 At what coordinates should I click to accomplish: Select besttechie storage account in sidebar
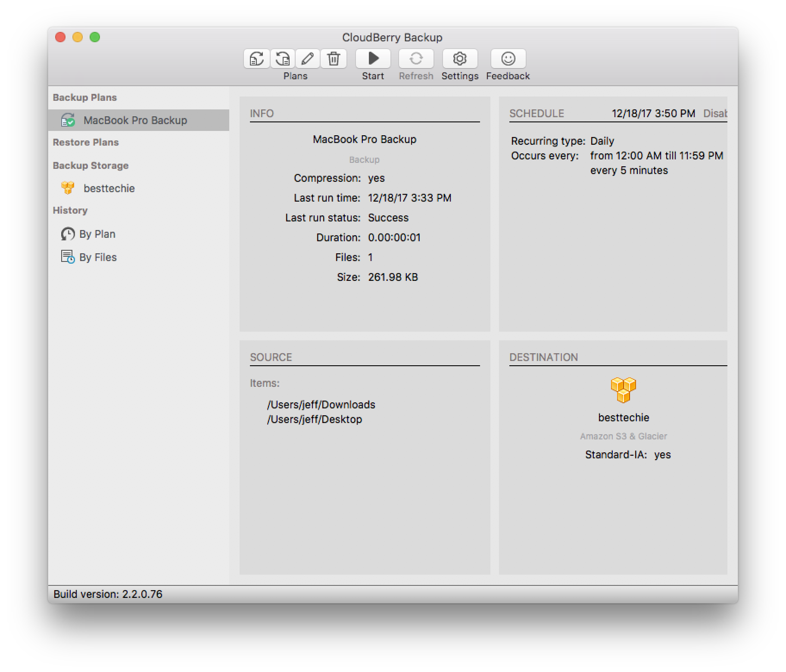139,188
